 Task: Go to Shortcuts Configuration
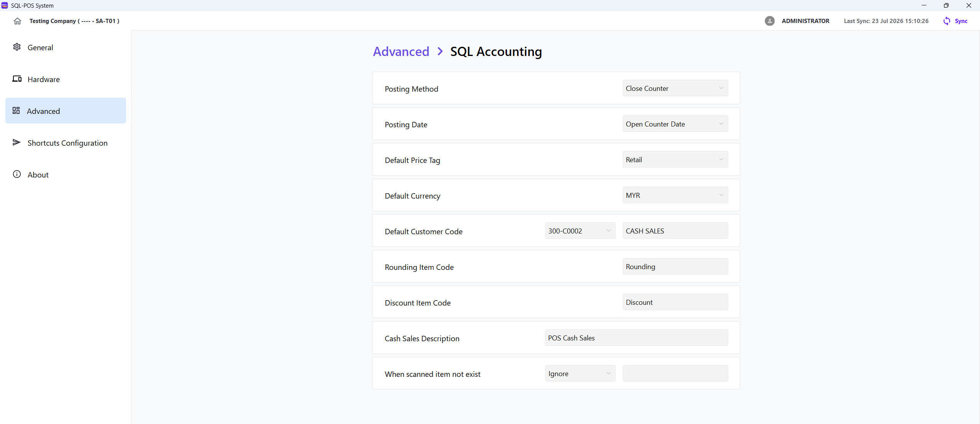[x=66, y=143]
